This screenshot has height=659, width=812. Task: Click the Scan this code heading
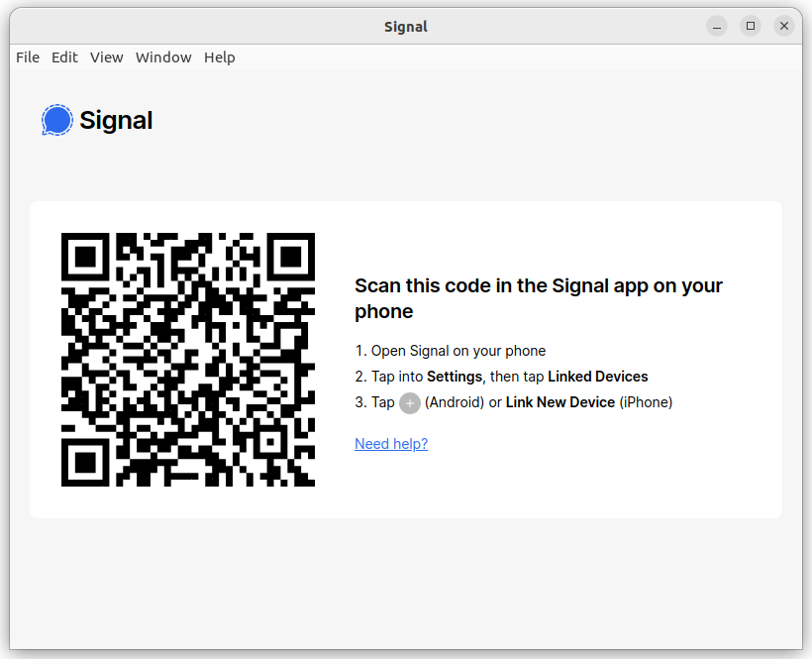(x=539, y=298)
